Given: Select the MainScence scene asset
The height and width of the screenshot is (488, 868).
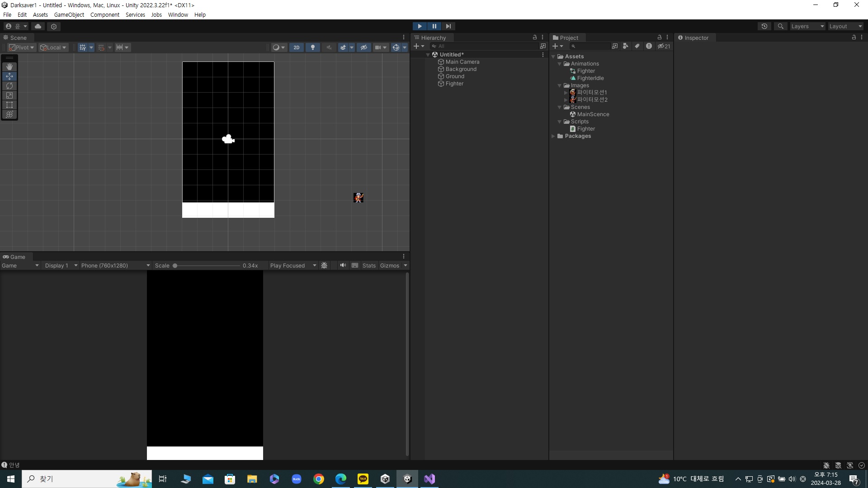Looking at the screenshot, I should click(x=593, y=114).
